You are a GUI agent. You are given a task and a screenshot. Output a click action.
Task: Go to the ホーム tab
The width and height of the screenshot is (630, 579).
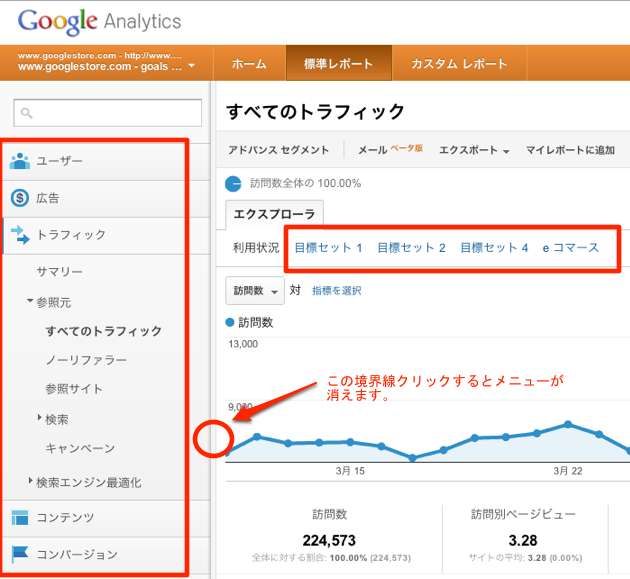[x=249, y=63]
